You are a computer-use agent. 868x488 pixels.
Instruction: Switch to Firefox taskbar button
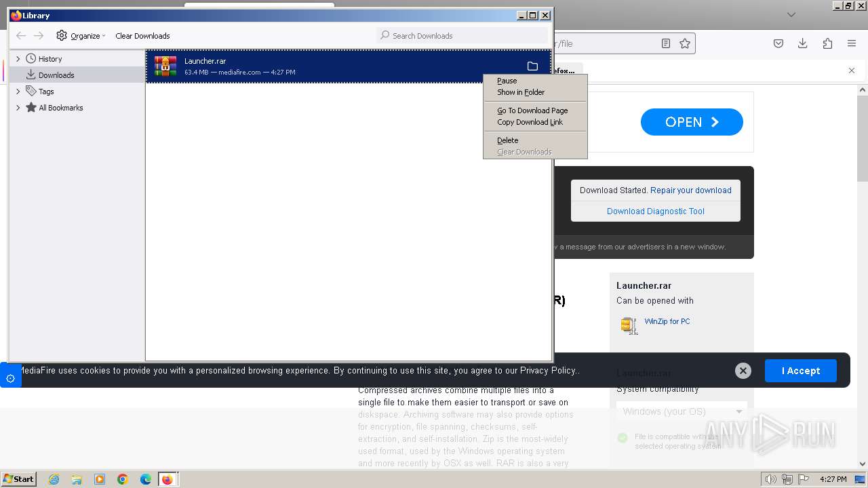[167, 479]
